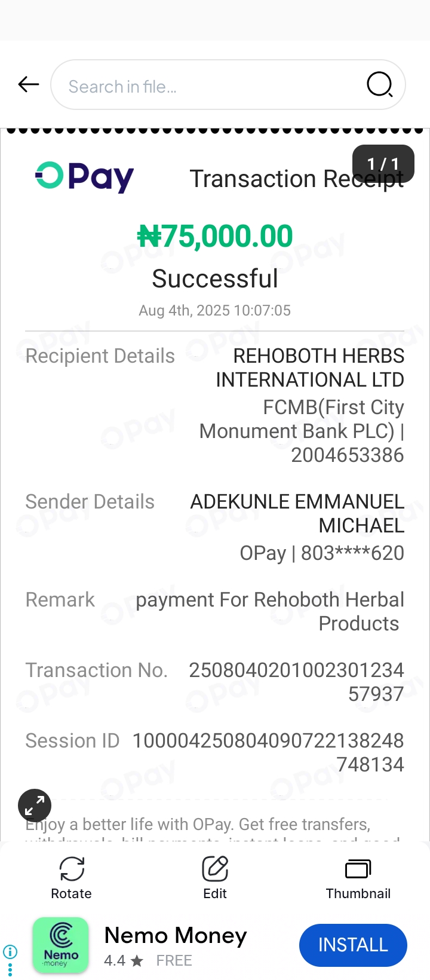Click the OPay logo on the receipt
430x980 pixels.
tap(84, 177)
